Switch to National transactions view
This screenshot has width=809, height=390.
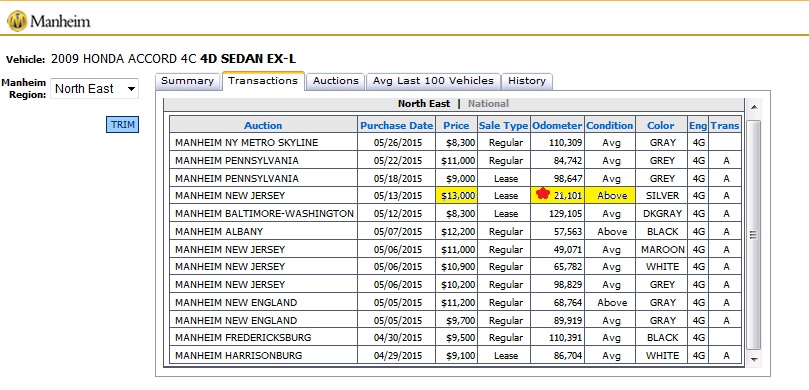pos(488,104)
